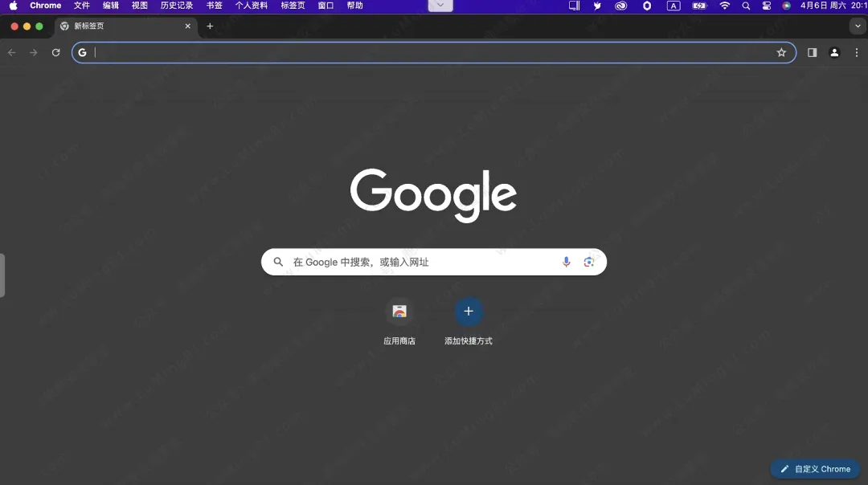This screenshot has width=868, height=485.
Task: Open the side panel icon
Action: 812,53
